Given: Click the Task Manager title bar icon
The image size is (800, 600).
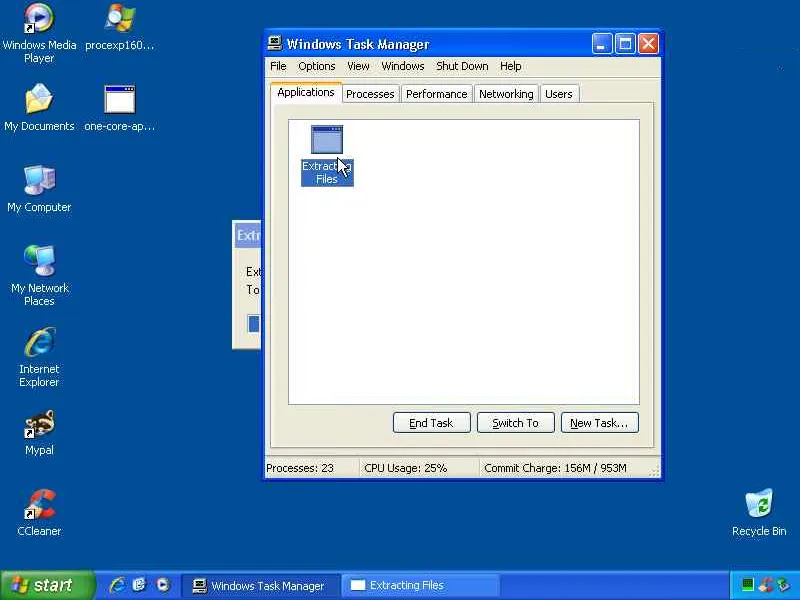Looking at the screenshot, I should (x=275, y=43).
